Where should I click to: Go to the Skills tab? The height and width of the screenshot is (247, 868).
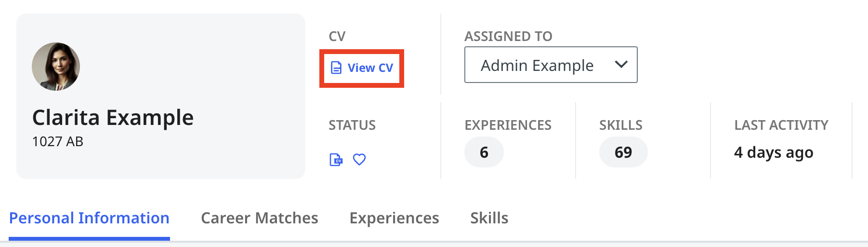pyautogui.click(x=489, y=218)
